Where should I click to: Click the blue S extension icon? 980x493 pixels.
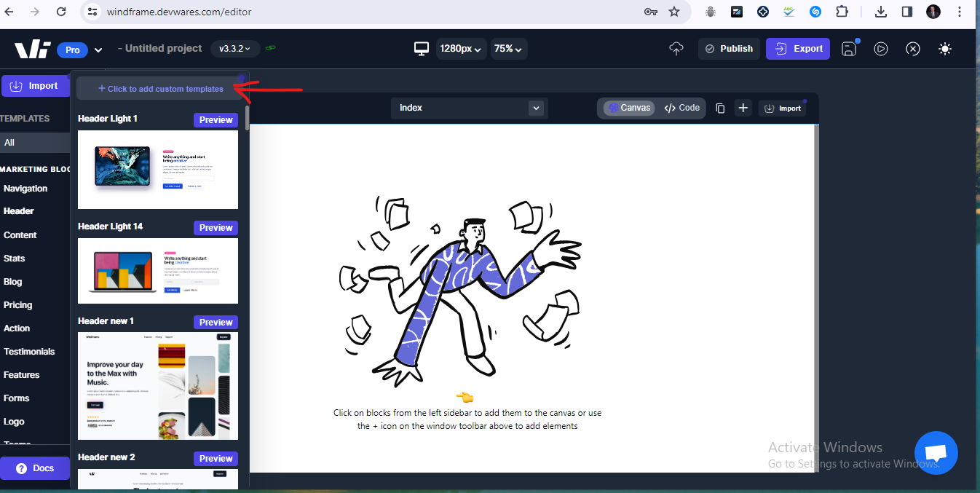[x=816, y=12]
